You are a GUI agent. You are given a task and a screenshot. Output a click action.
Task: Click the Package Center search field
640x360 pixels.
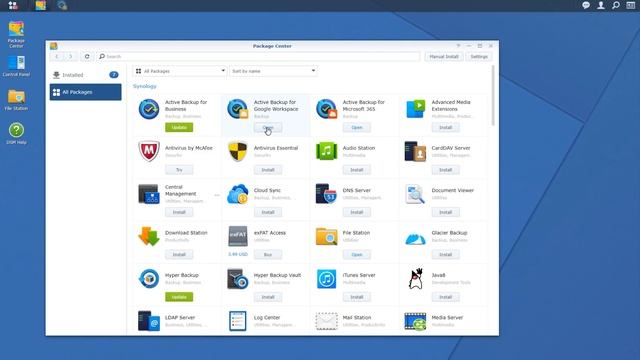258,56
